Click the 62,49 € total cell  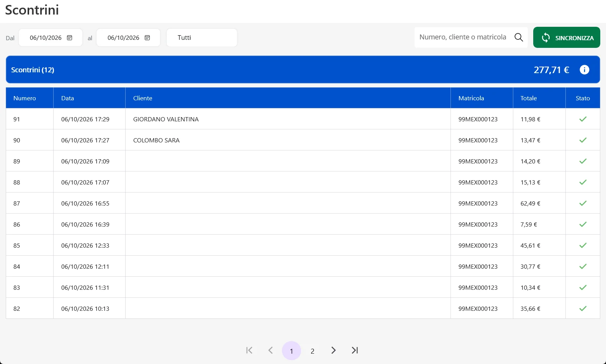[x=539, y=203]
